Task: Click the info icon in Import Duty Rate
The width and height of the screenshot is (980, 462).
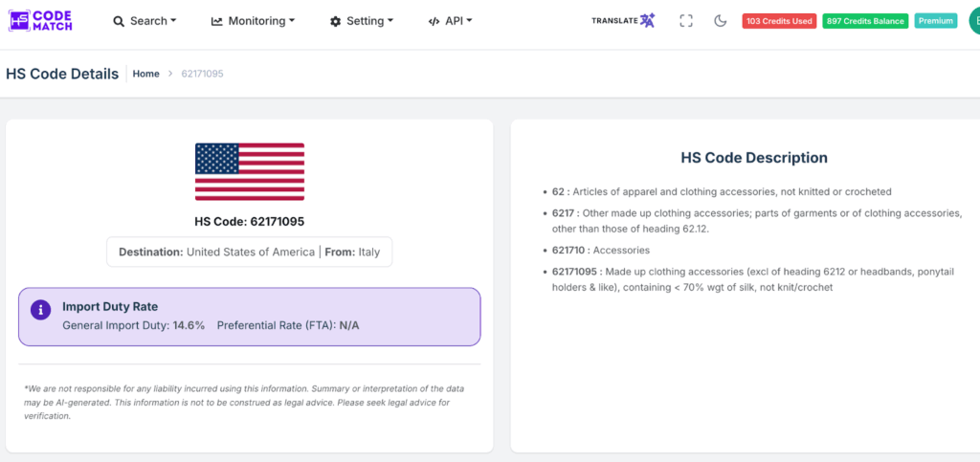Action: tap(40, 310)
